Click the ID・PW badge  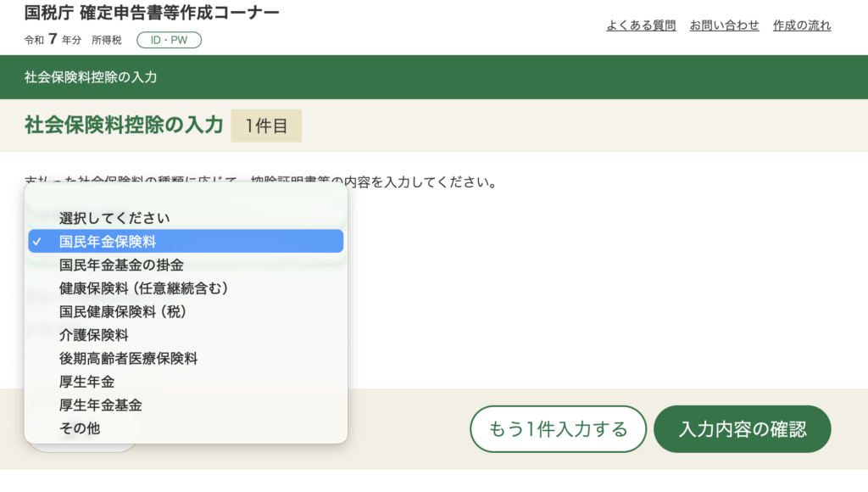[x=169, y=40]
